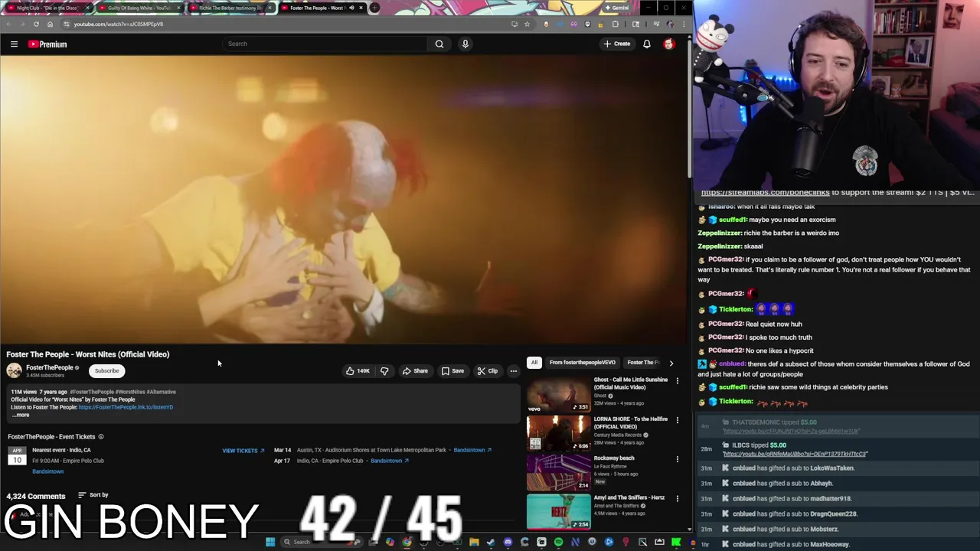The width and height of the screenshot is (980, 551).
Task: Open streamlabs.com/boneclinks link in overlay
Action: pos(766,193)
